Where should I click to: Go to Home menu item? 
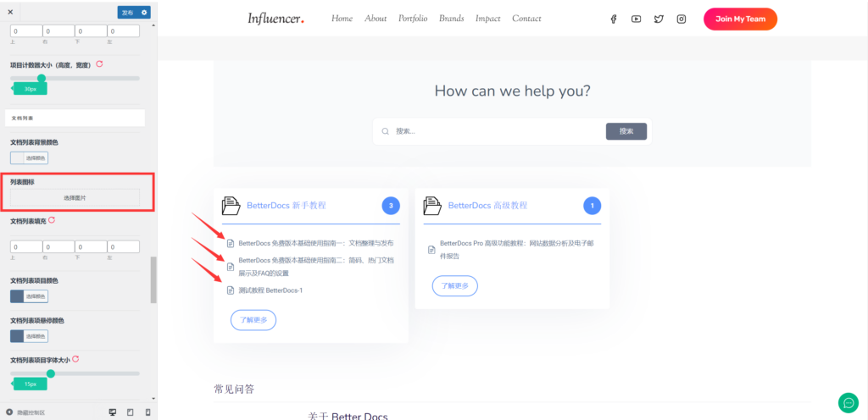point(342,19)
